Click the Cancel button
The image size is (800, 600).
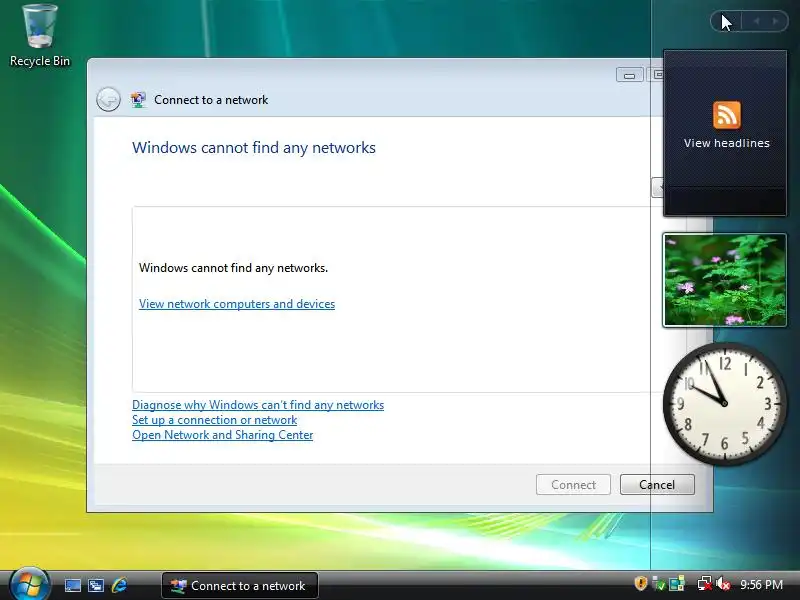[x=657, y=484]
